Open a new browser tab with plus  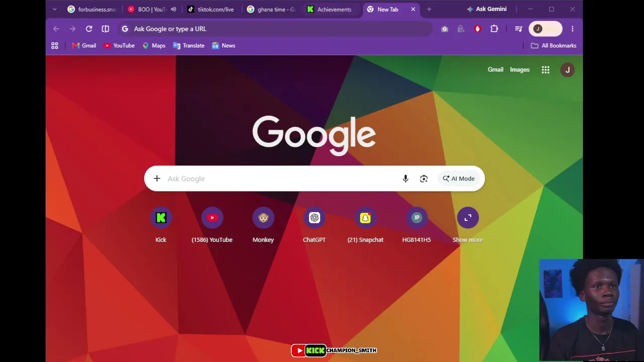(429, 9)
